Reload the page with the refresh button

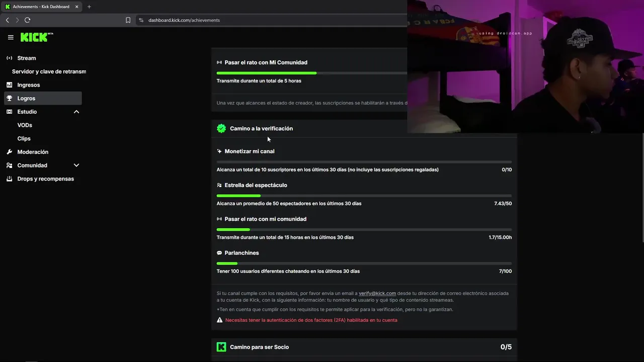point(27,20)
